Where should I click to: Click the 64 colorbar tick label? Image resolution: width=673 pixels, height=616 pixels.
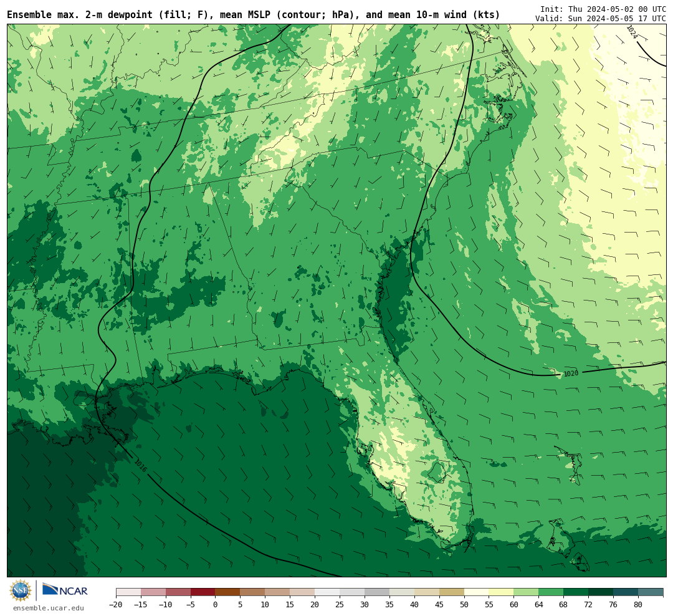pyautogui.click(x=538, y=605)
